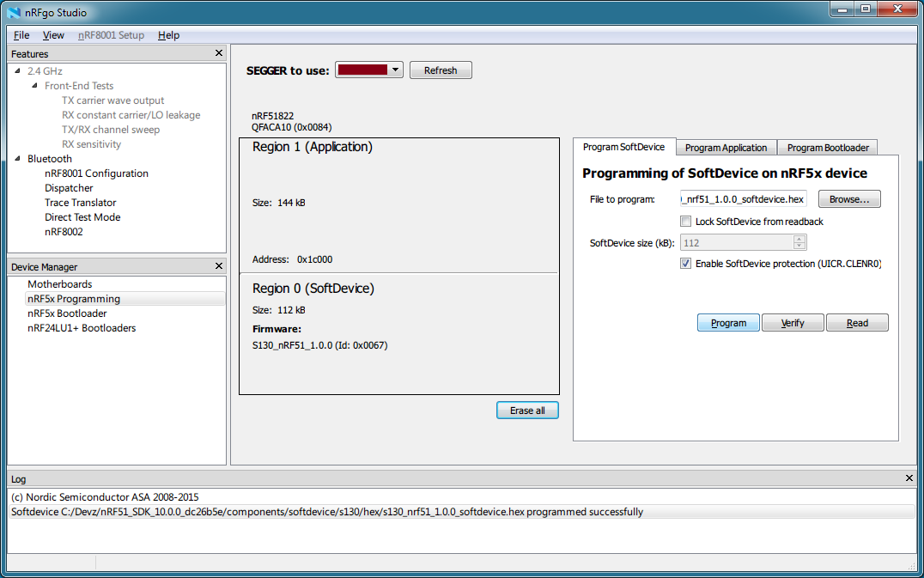
Task: Enable Lock SoftDevice from readback
Action: click(685, 222)
